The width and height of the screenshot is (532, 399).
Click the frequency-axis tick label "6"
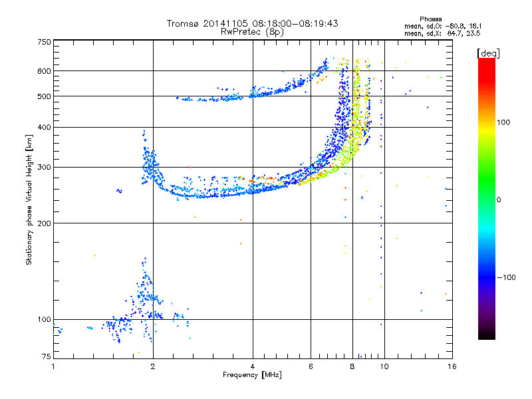click(311, 366)
